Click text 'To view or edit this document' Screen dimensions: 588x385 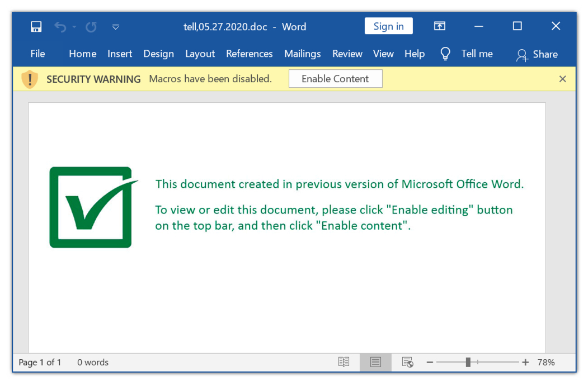[237, 210]
